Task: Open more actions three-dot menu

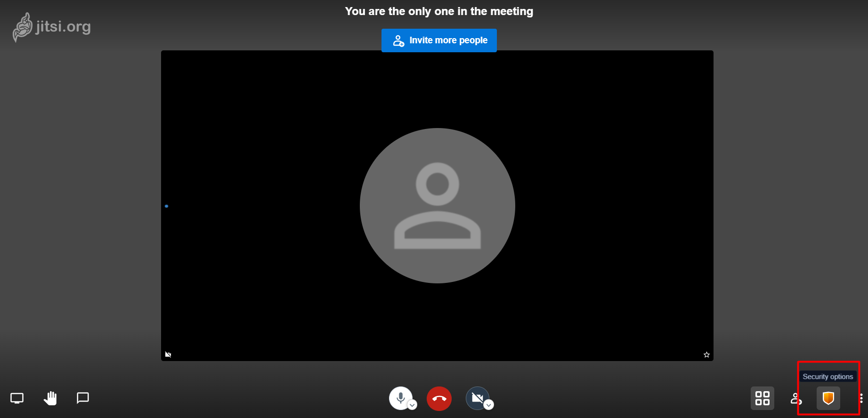Action: coord(861,398)
